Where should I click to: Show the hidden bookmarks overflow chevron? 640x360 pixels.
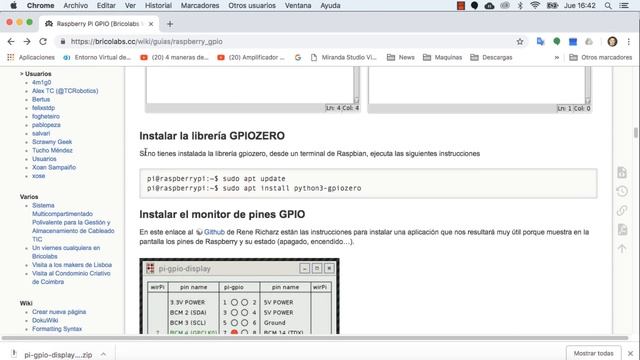pos(556,58)
